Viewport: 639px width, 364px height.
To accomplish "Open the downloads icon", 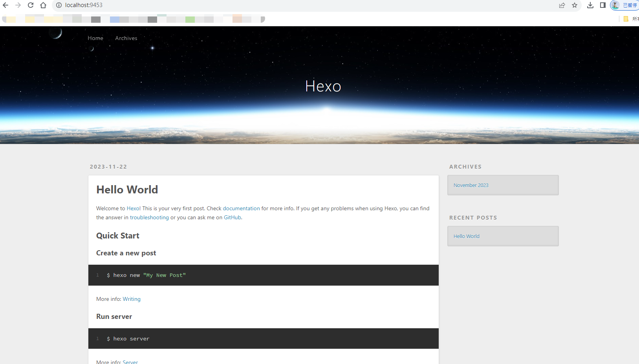I will pos(590,5).
